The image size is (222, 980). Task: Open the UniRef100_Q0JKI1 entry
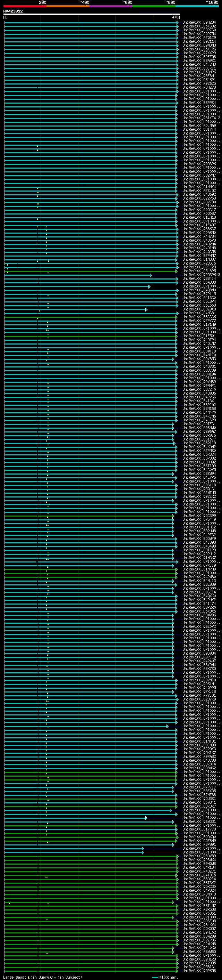tap(199, 68)
